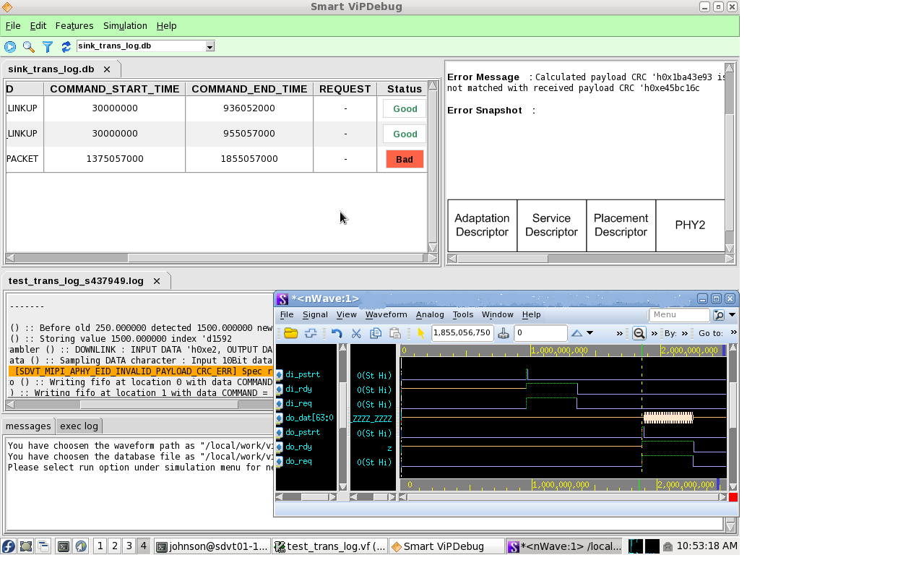The image size is (924, 568).
Task: Click the PHY2 box
Action: (x=690, y=225)
